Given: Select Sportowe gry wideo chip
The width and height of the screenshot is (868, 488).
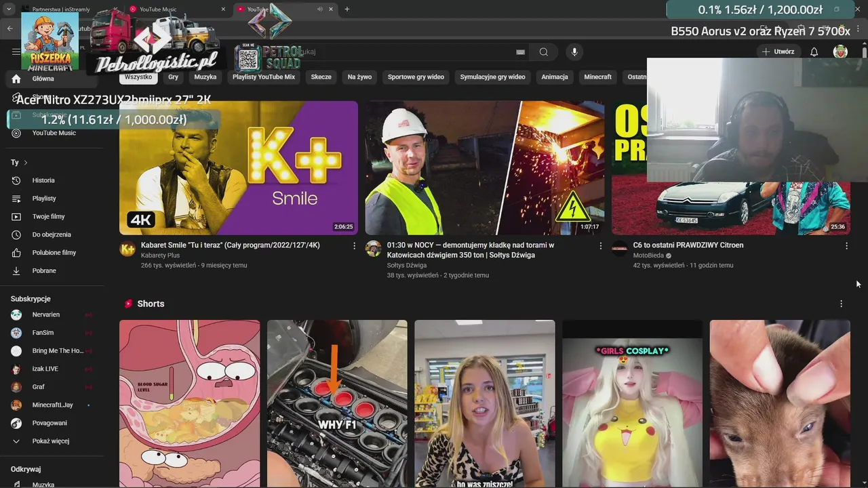Looking at the screenshot, I should click(416, 77).
